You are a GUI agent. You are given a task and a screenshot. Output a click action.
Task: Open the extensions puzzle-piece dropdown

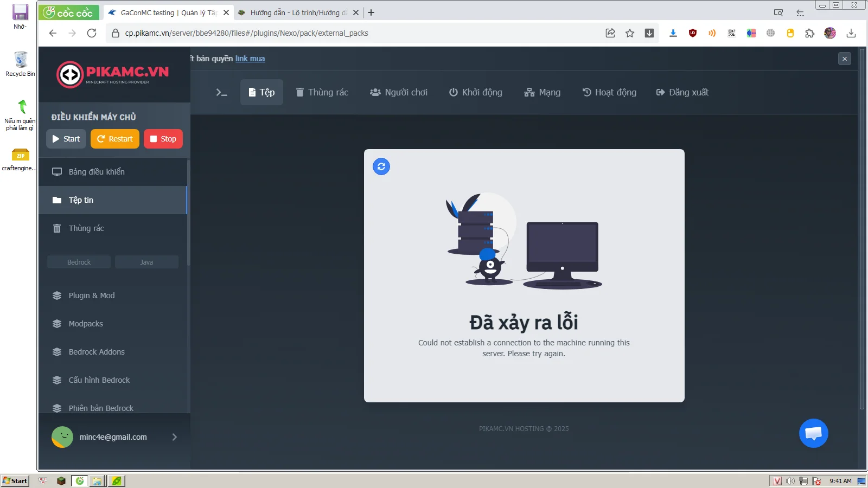click(x=810, y=33)
